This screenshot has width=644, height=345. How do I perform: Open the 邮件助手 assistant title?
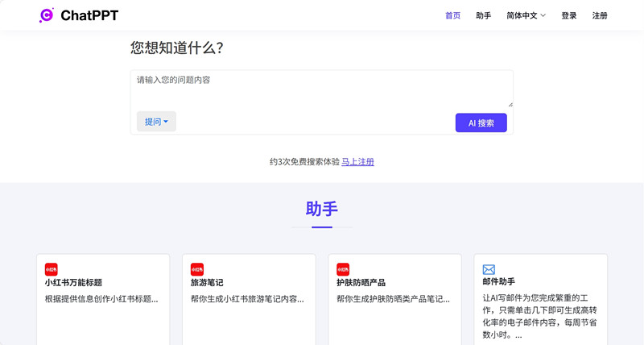pos(498,281)
